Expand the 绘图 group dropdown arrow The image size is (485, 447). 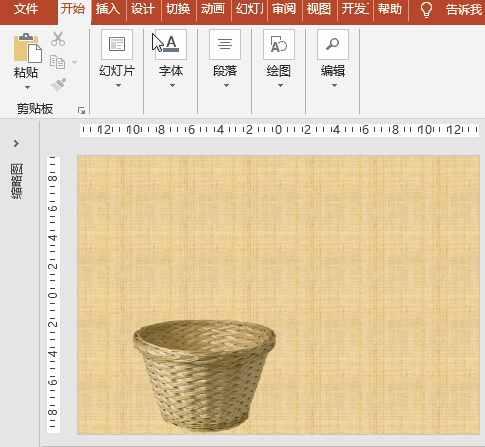(x=280, y=86)
